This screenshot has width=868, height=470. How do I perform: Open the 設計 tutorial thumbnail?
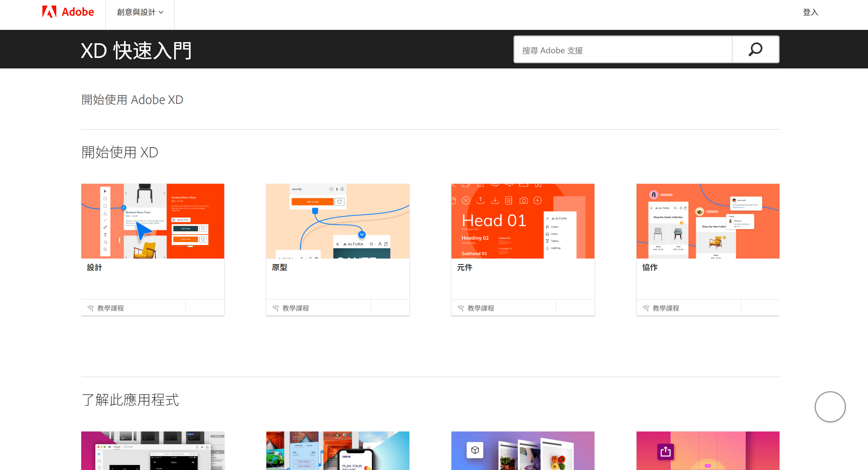[153, 221]
